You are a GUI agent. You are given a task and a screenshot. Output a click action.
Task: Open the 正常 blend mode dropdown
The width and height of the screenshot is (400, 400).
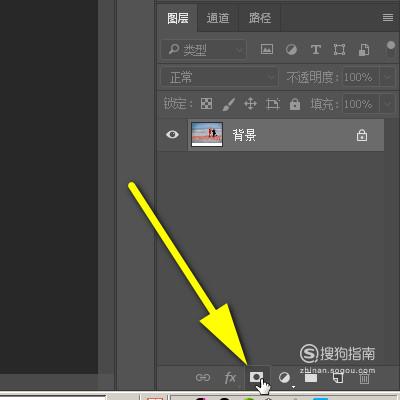219,77
